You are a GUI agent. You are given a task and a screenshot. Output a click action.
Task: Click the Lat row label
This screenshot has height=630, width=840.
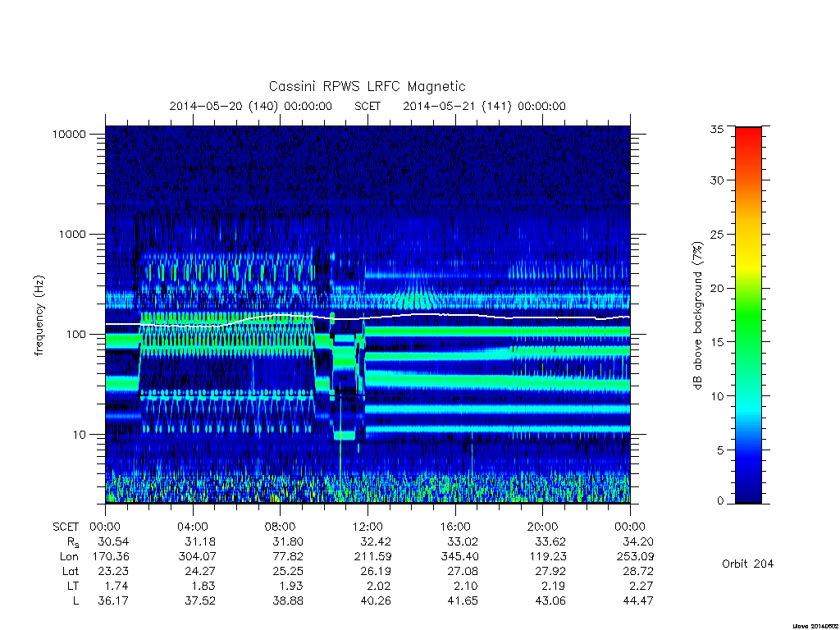[x=71, y=571]
